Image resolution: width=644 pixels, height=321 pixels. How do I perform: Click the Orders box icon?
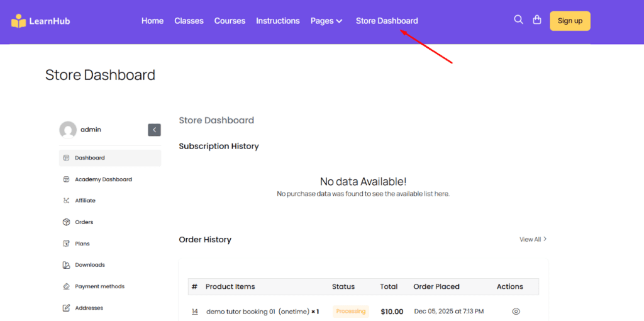coord(66,222)
